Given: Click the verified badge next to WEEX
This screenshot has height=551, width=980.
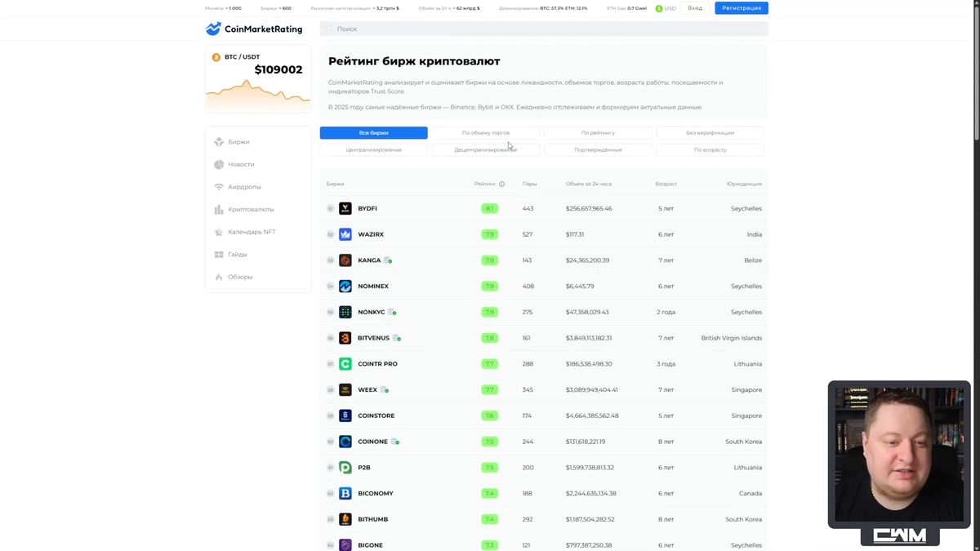Looking at the screenshot, I should pyautogui.click(x=385, y=390).
